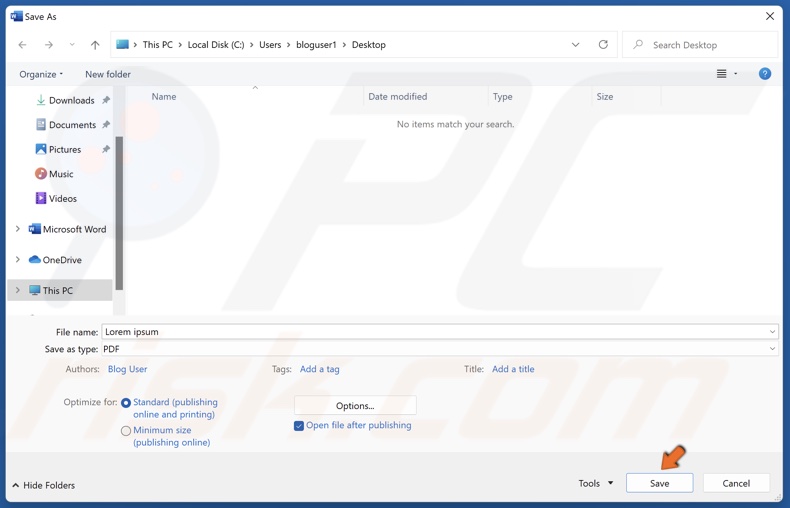Click the search magnifier icon

(x=638, y=44)
